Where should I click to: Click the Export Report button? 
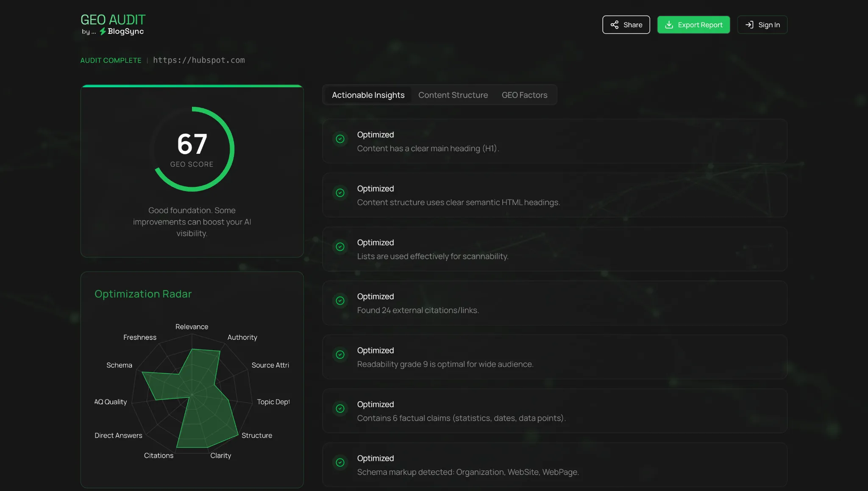(693, 25)
